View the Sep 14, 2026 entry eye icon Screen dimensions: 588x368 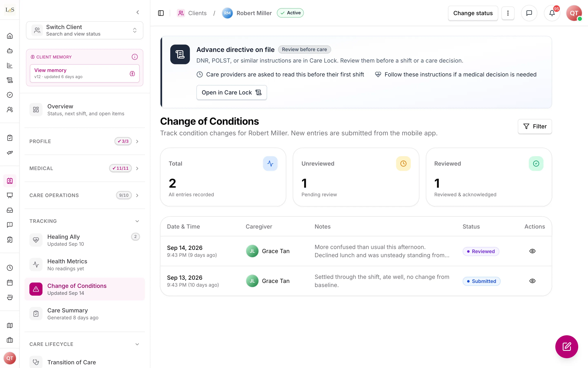click(532, 251)
